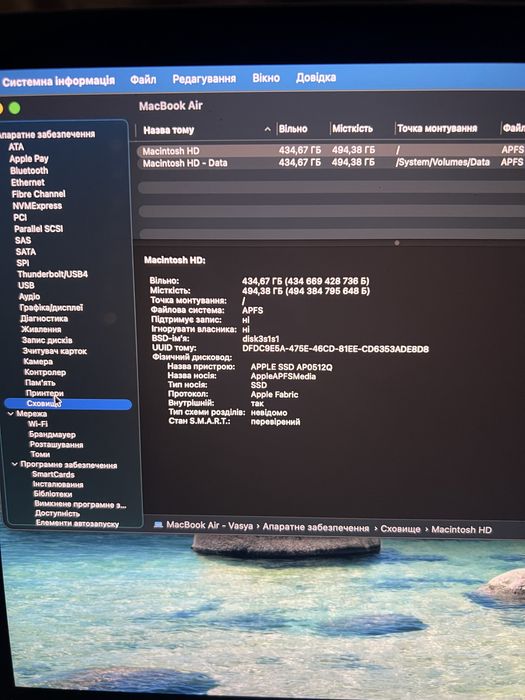Viewport: 525px width, 700px height.
Task: Sort by Точка монтування column header
Action: (x=437, y=129)
